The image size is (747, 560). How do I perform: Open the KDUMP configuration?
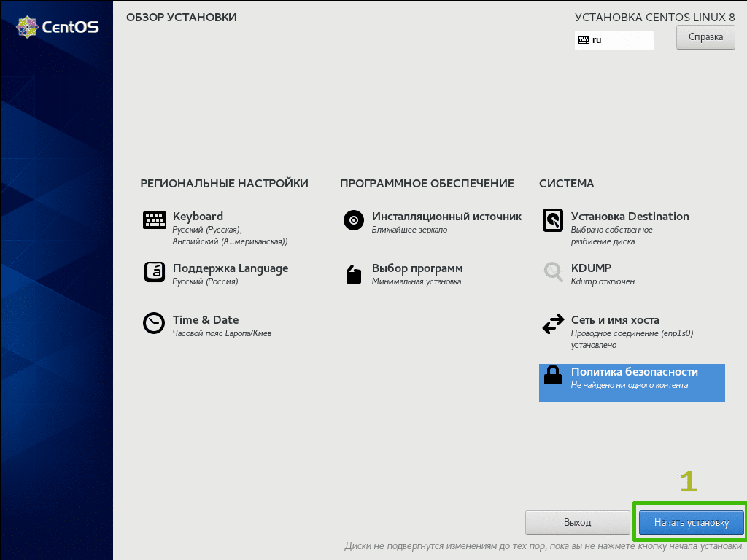click(591, 268)
